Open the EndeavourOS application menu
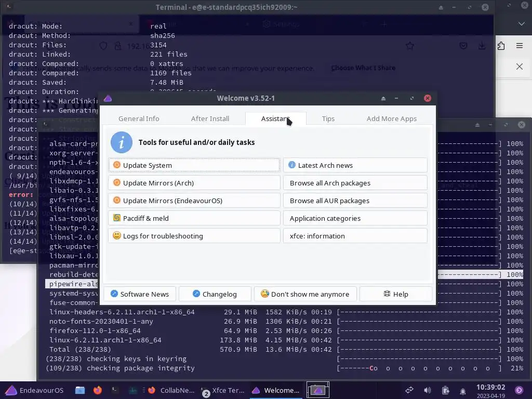532x399 pixels. click(34, 390)
